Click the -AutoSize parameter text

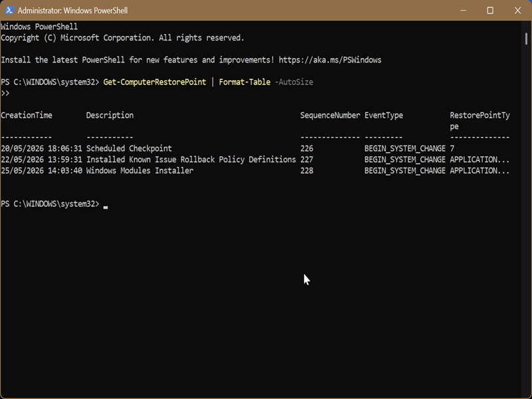(x=294, y=82)
